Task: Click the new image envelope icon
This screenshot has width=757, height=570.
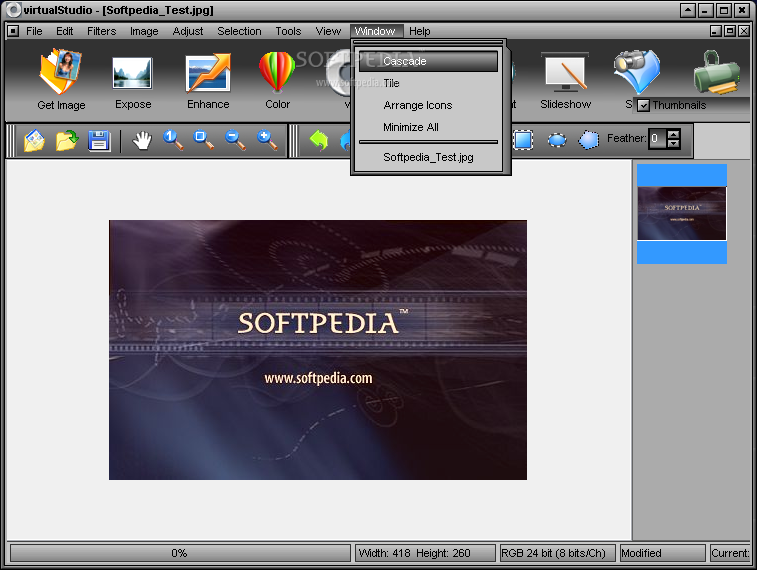Action: click(34, 140)
